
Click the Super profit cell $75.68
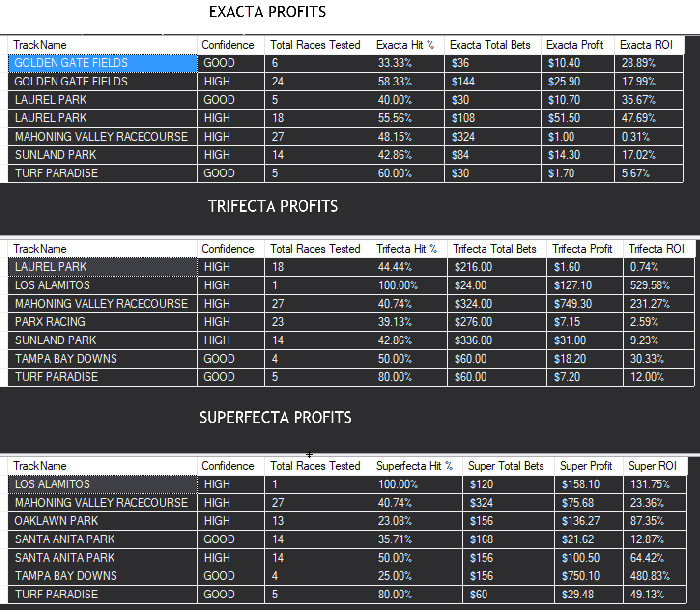(x=588, y=503)
